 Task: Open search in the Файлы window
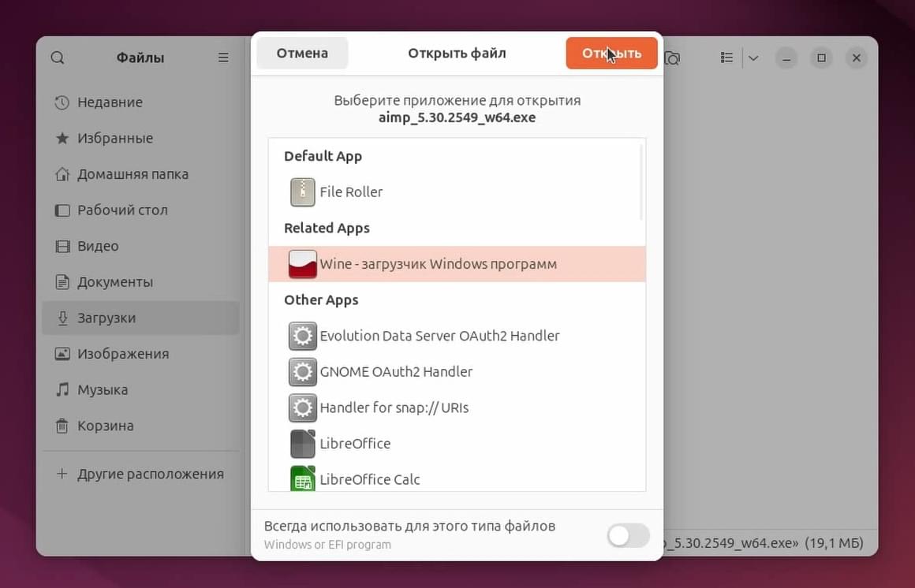pyautogui.click(x=57, y=58)
